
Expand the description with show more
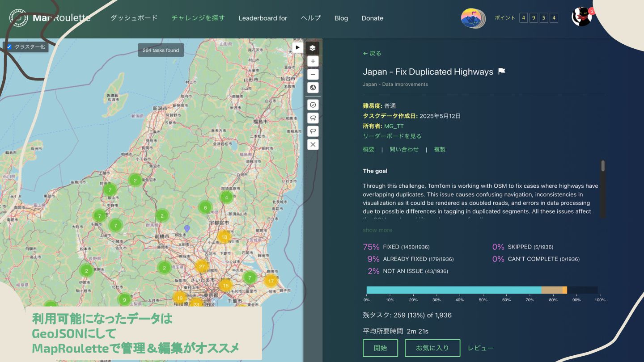377,230
